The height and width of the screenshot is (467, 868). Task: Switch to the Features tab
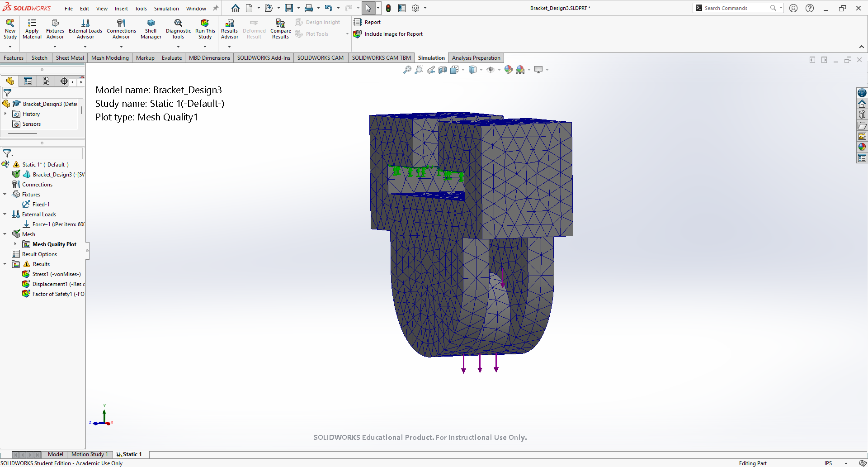pos(14,58)
